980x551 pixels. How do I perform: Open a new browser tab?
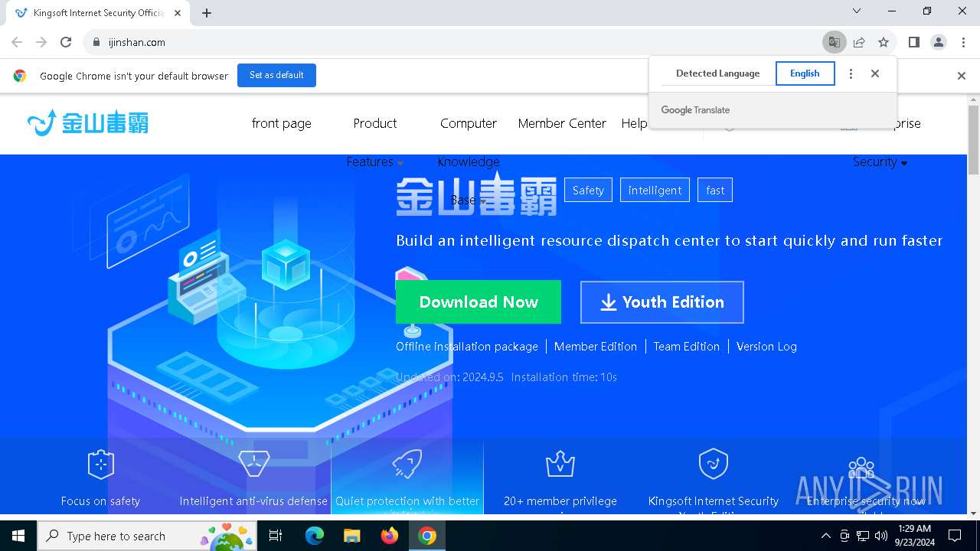[x=207, y=13]
